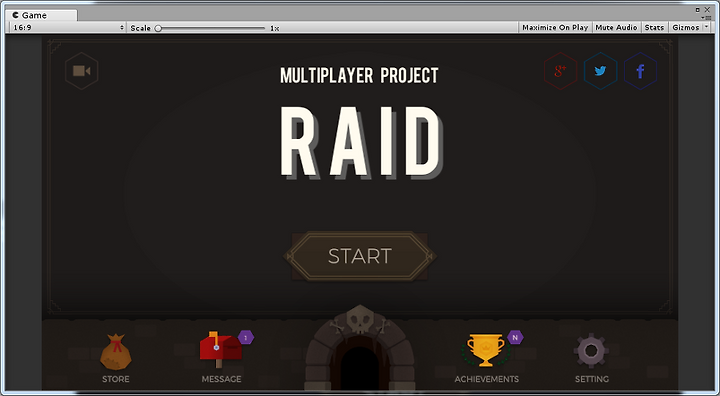
Task: Click the ACHIEVEMENTS label
Action: tap(487, 379)
